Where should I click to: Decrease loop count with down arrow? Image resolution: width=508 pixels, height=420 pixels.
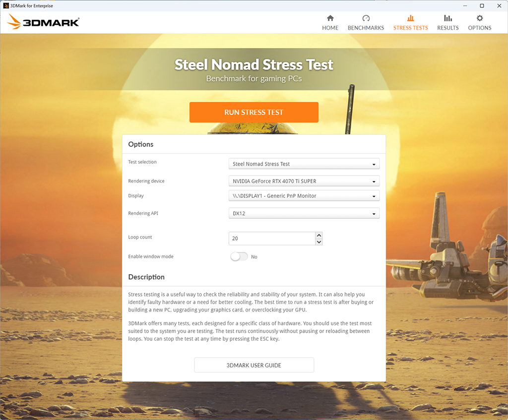319,242
